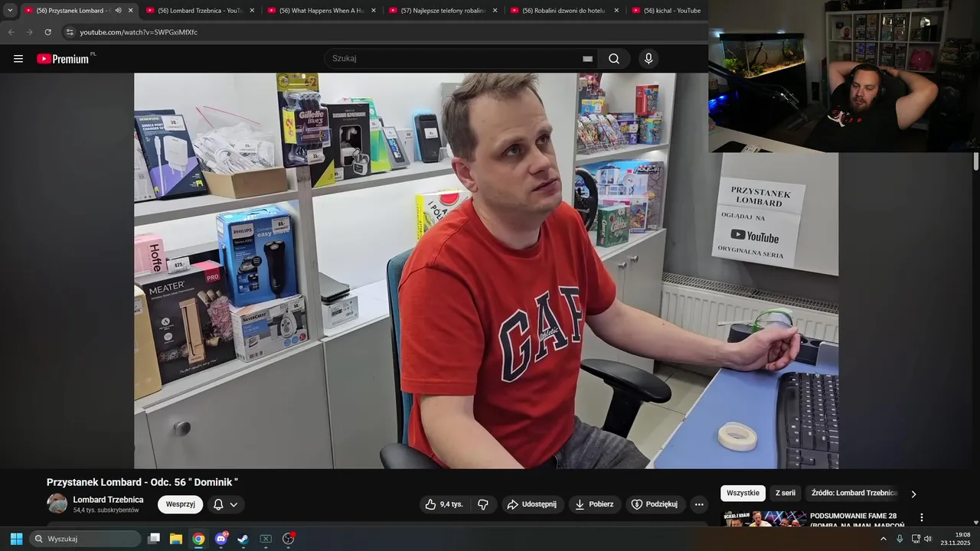Select the Wszystkie filter chip

click(x=743, y=494)
